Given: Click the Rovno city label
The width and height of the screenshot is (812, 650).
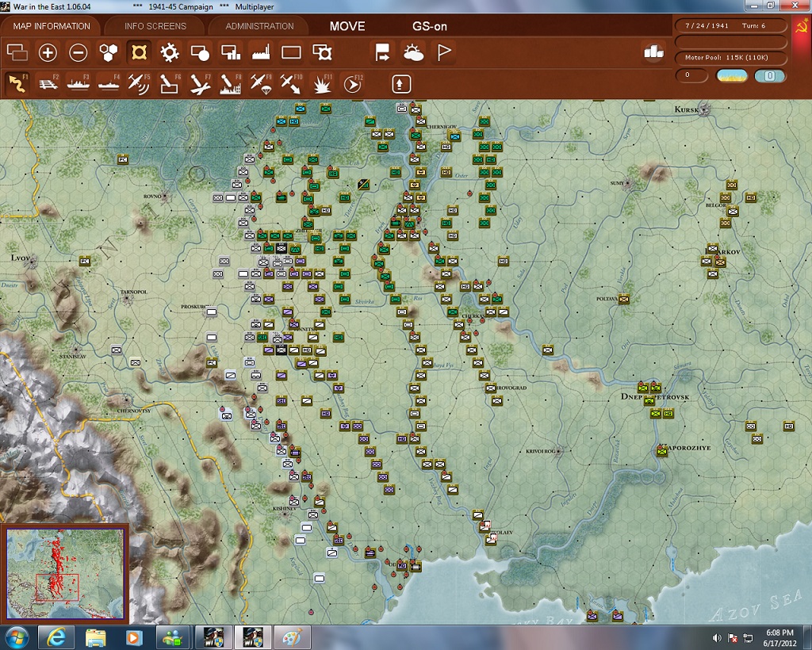Looking at the screenshot, I should tap(152, 196).
